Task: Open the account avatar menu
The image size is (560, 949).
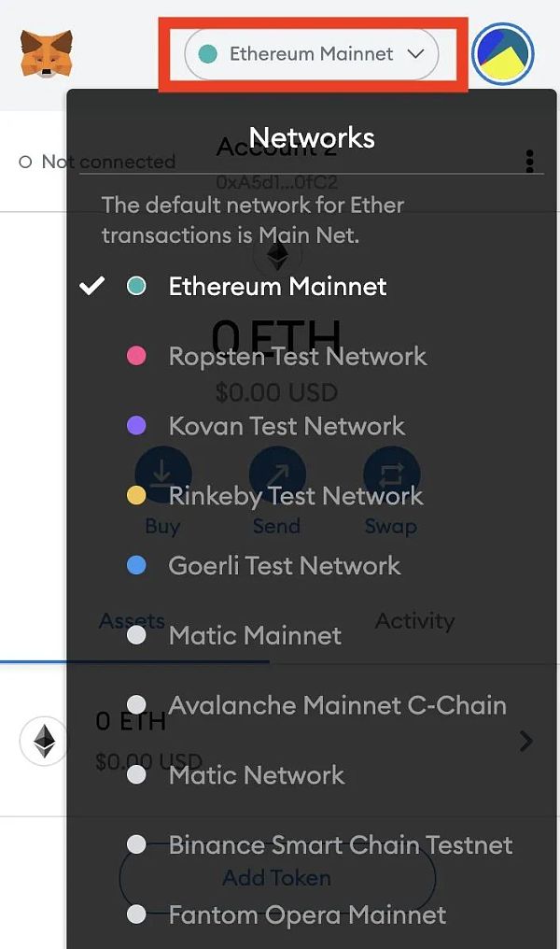Action: click(502, 54)
